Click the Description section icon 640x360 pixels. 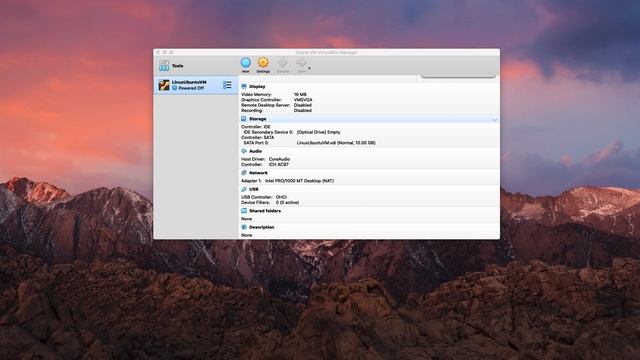(244, 227)
